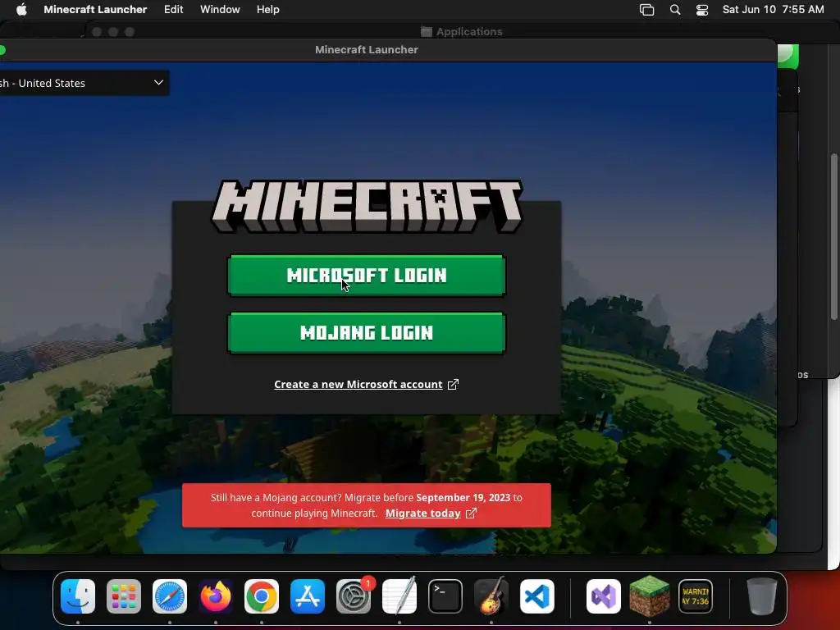
Task: Open the Apple menu
Action: pyautogui.click(x=21, y=10)
